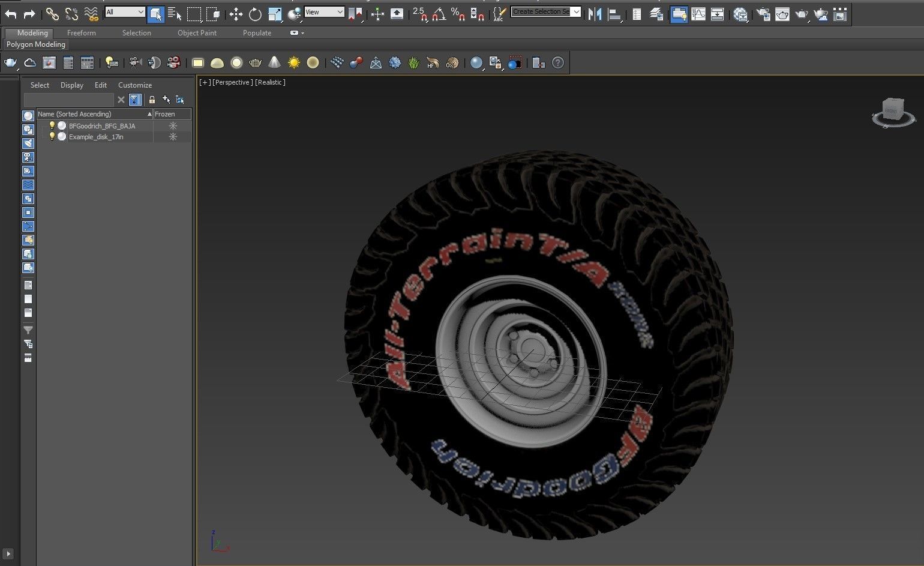Toggle Display Cameras filter in Scene Explorer
The image size is (924, 566).
click(x=28, y=157)
